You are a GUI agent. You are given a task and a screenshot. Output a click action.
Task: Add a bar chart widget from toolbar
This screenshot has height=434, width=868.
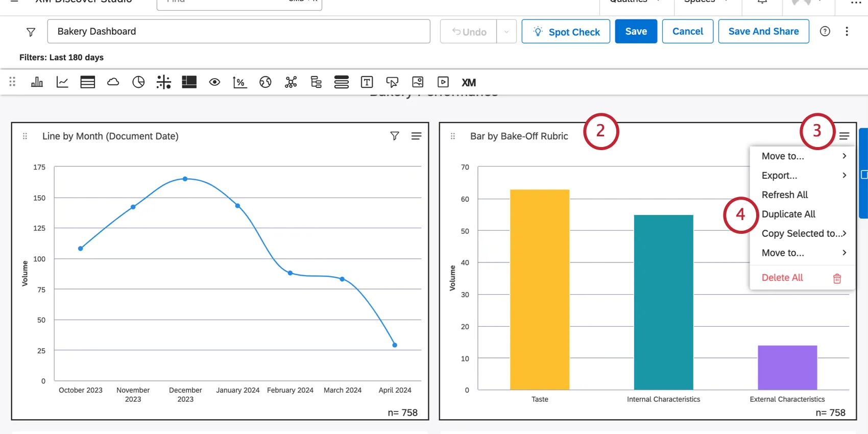tap(37, 82)
